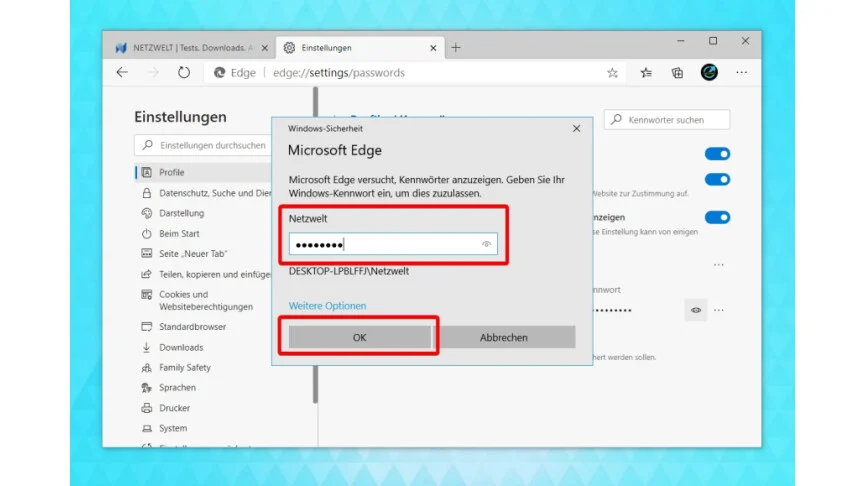The width and height of the screenshot is (864, 486).
Task: Toggle the first password settings switch
Action: [x=717, y=154]
